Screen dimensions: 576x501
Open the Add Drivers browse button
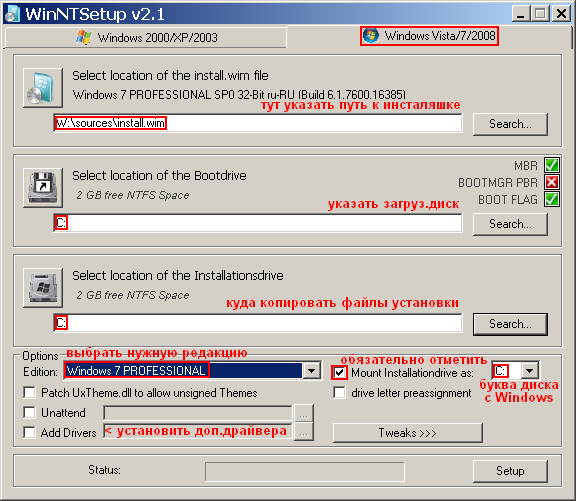pyautogui.click(x=303, y=432)
